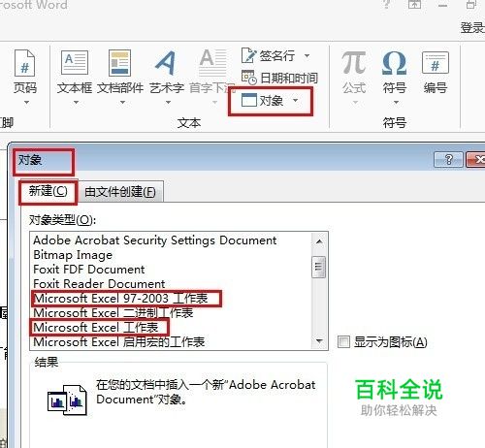Select Foxit FDF Document entry
The image size is (485, 448).
coord(89,270)
